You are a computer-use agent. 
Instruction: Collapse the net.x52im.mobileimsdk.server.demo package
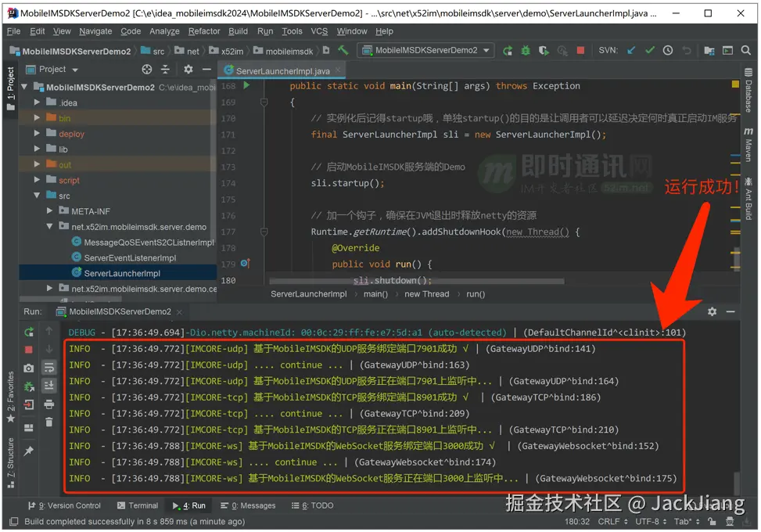(x=49, y=227)
